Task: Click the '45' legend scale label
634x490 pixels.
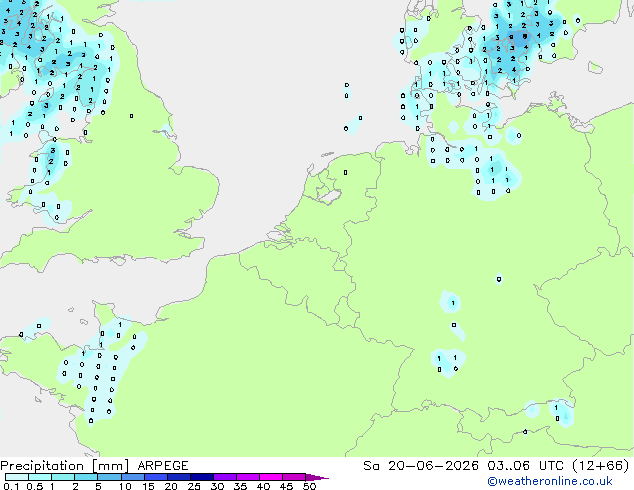Action: [x=286, y=486]
